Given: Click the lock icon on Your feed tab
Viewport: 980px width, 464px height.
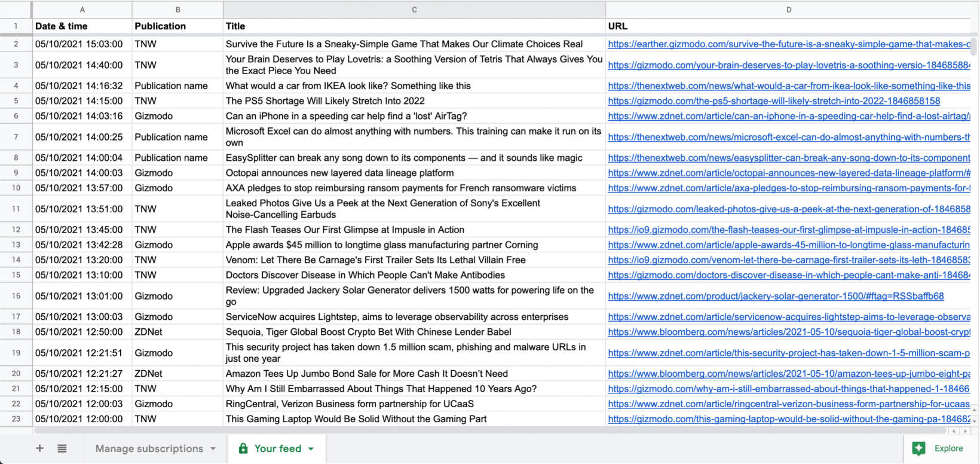Looking at the screenshot, I should [x=243, y=448].
